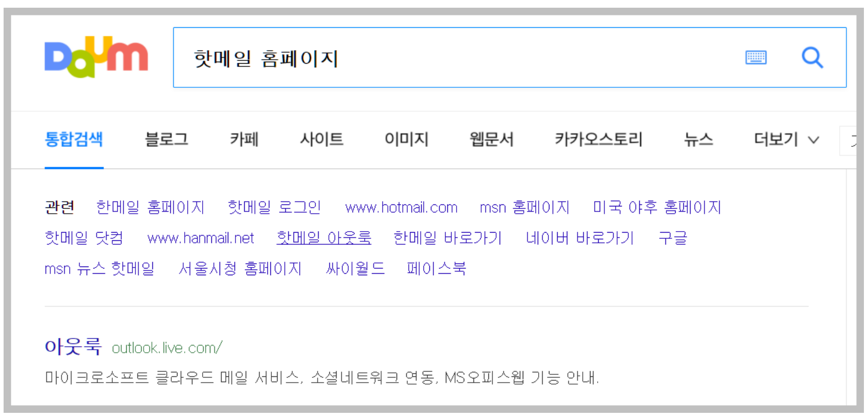Open related link www.hotmail.com
This screenshot has width=868, height=419.
tap(401, 207)
